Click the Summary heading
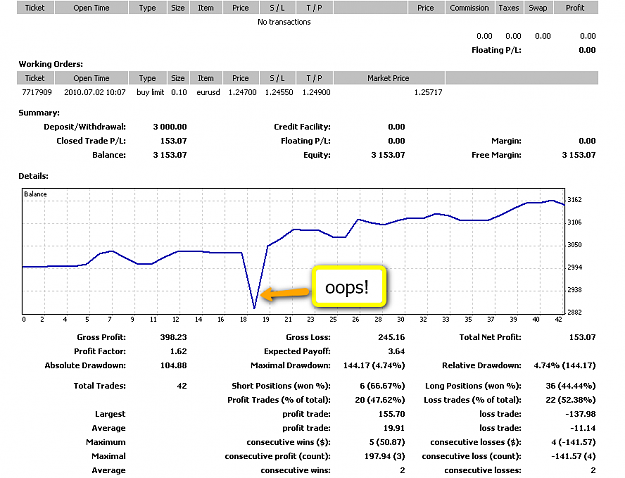The height and width of the screenshot is (478, 625). pyautogui.click(x=39, y=113)
